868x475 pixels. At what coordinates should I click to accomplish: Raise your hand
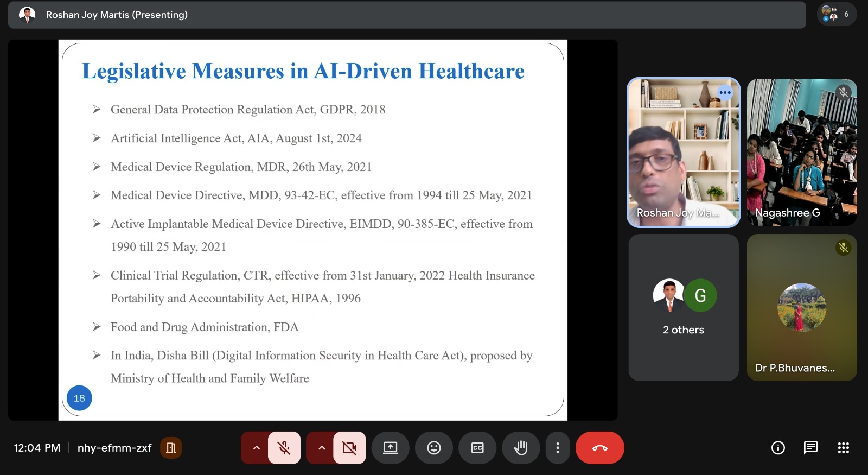(x=521, y=448)
